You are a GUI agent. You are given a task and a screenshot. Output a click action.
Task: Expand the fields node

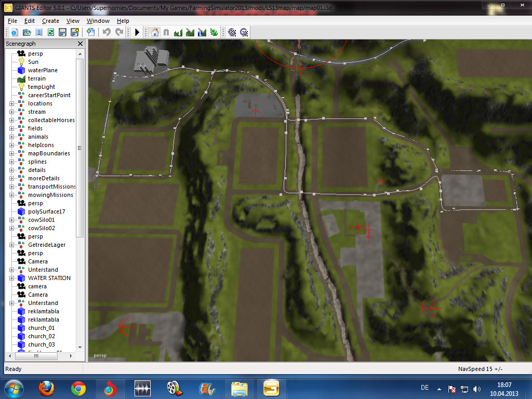[x=11, y=128]
